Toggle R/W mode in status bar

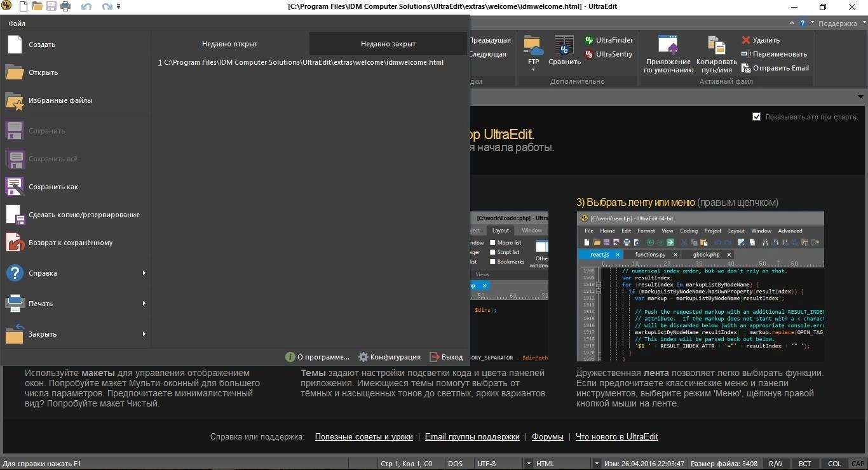(775, 464)
